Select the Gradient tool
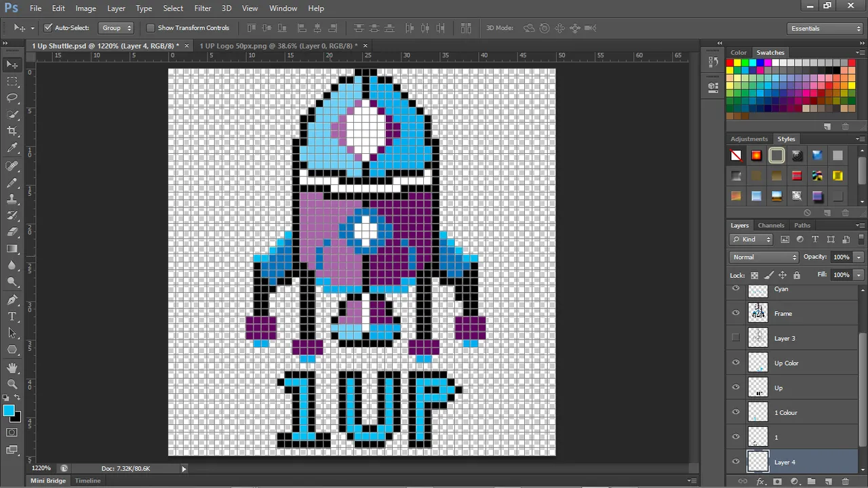The height and width of the screenshot is (488, 868). 12,249
